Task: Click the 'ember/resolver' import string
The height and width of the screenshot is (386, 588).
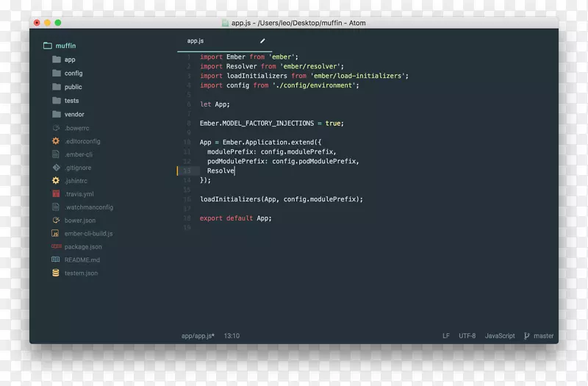Action: pyautogui.click(x=310, y=66)
